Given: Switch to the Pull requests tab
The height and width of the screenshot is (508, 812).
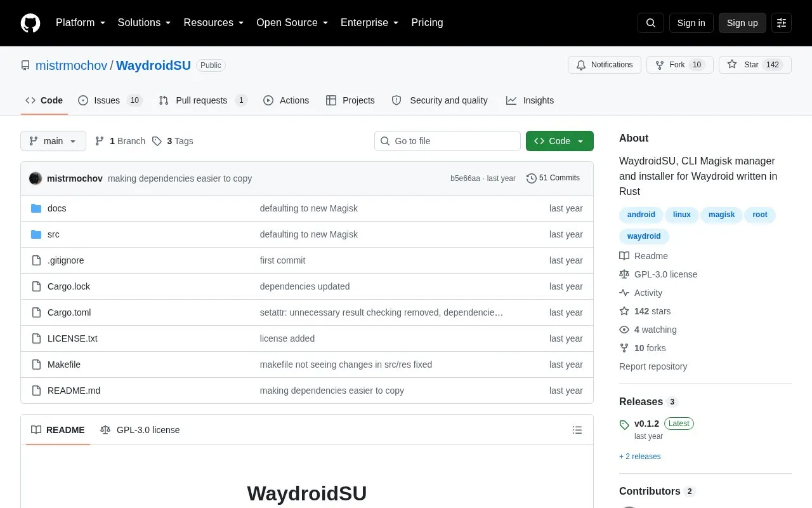Looking at the screenshot, I should [x=203, y=100].
